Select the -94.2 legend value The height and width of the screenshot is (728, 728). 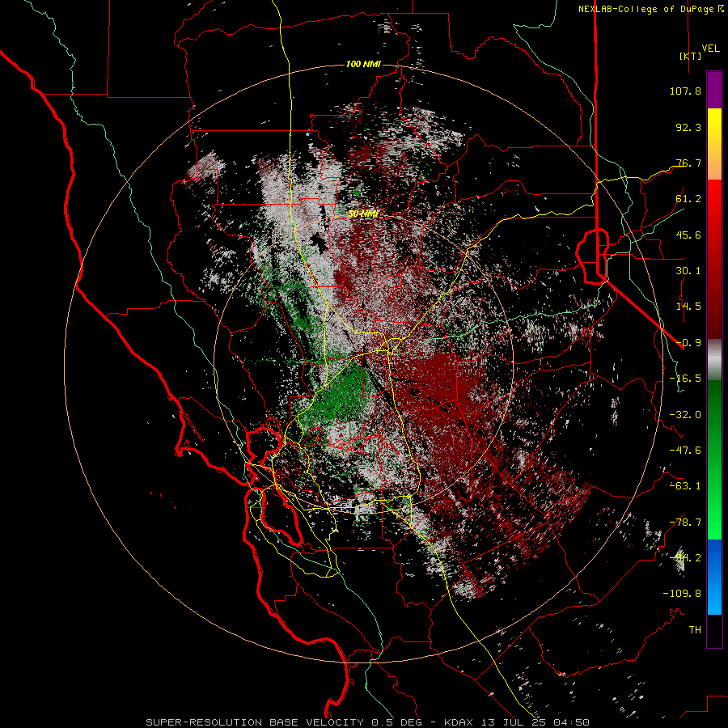tap(685, 557)
